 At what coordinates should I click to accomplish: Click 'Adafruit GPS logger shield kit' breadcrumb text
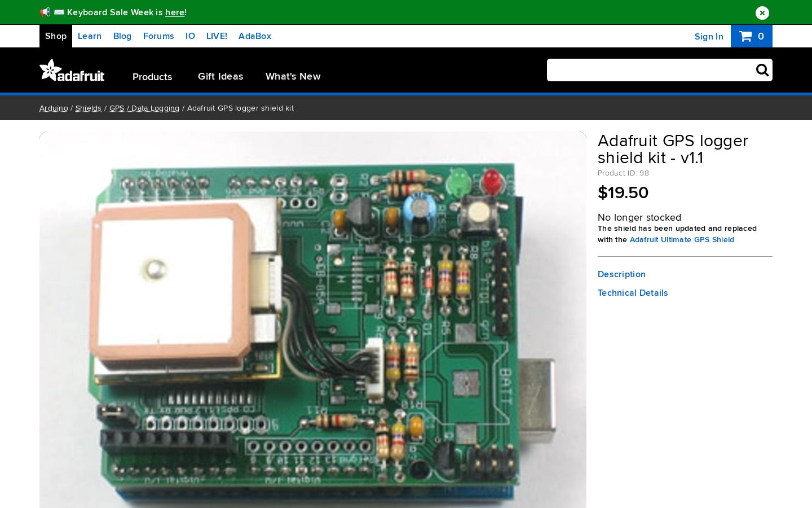pos(240,108)
